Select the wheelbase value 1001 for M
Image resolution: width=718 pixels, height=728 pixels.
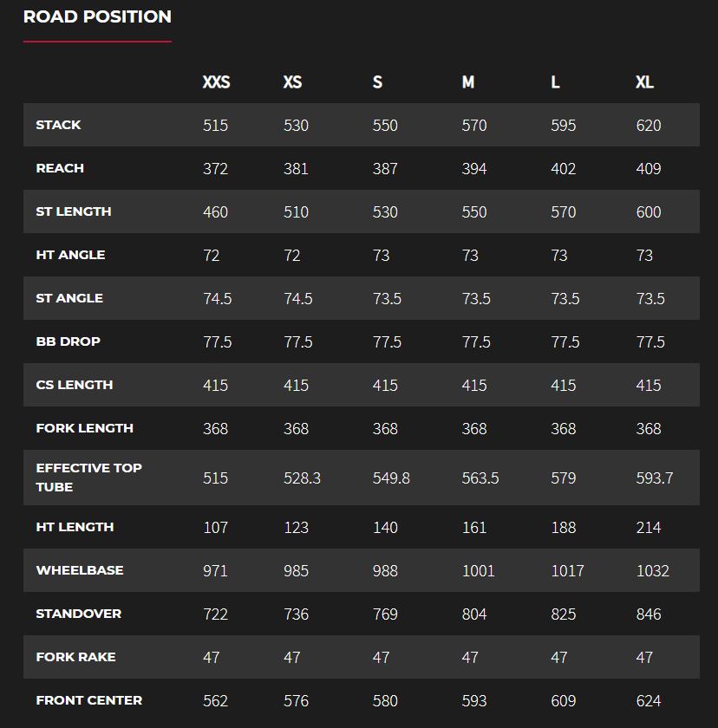coord(478,571)
